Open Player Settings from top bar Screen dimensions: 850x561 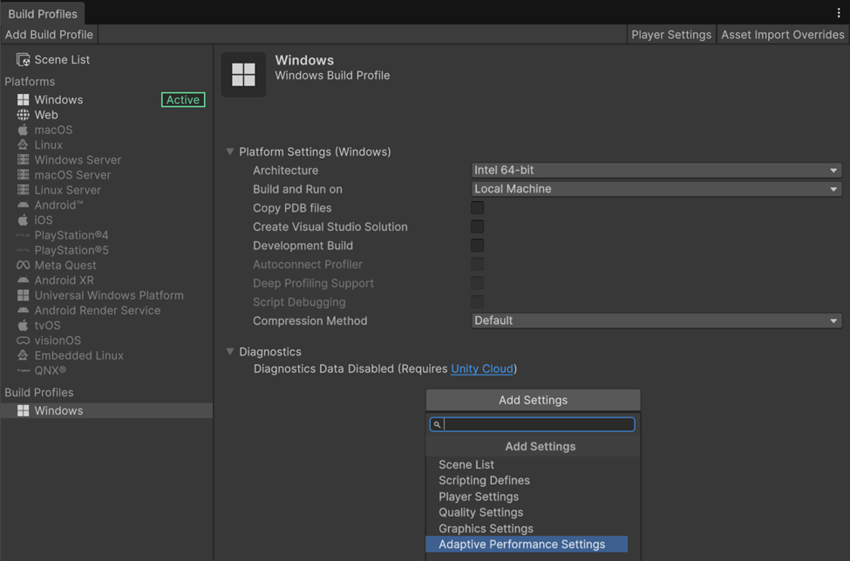coord(671,35)
